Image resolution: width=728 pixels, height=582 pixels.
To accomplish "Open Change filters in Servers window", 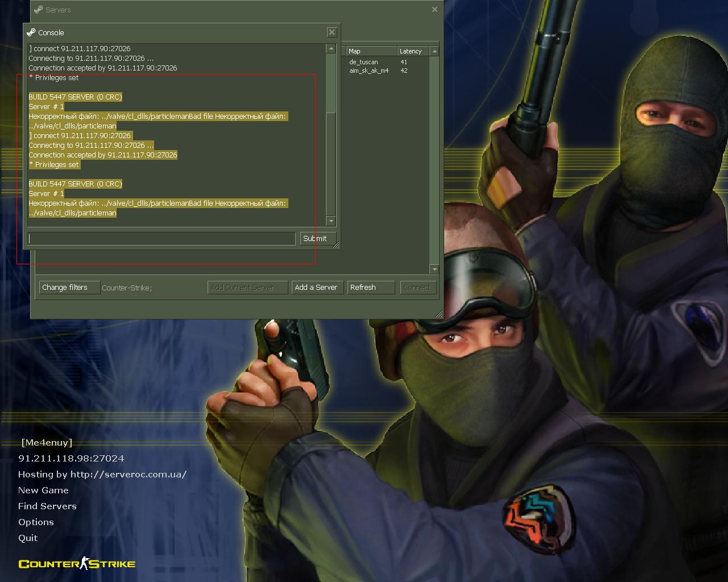I will coord(69,288).
